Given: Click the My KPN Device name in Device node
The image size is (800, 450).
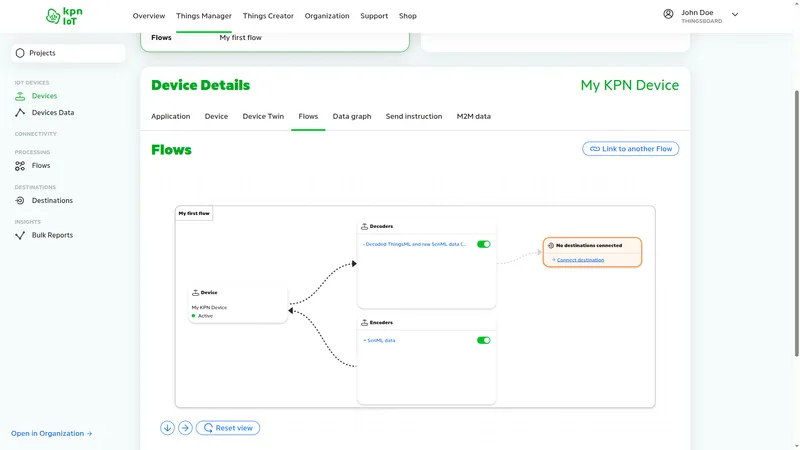Looking at the screenshot, I should coord(209,308).
